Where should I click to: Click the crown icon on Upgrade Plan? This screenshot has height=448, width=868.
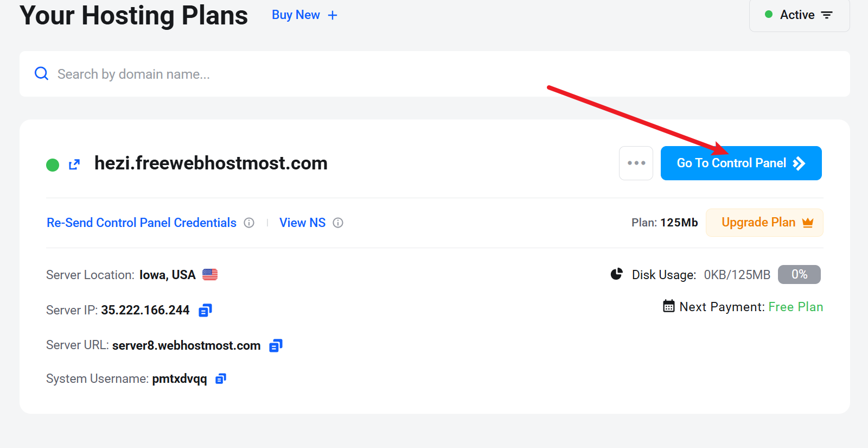(x=808, y=223)
